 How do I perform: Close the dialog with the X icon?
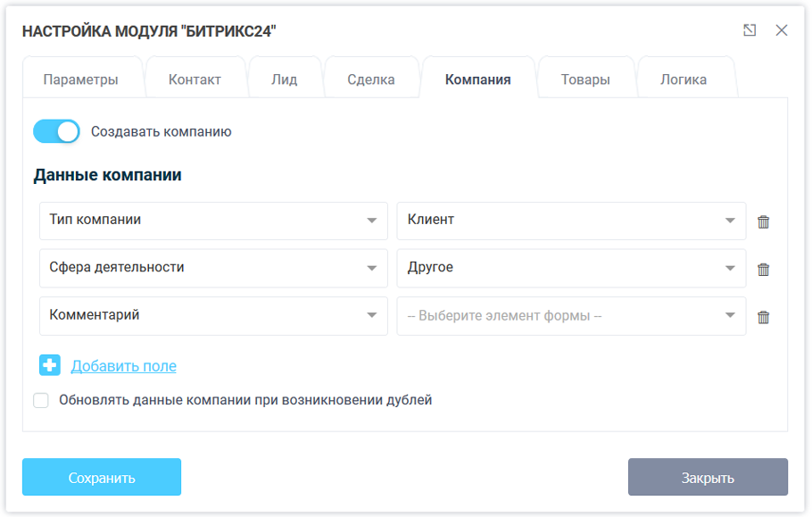click(x=782, y=30)
